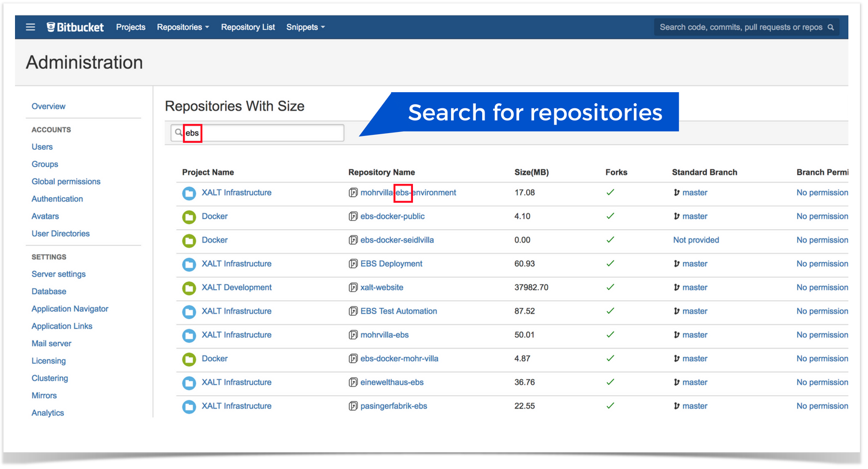Open the hamburger sidebar menu
This screenshot has height=469, width=868.
pyautogui.click(x=31, y=27)
